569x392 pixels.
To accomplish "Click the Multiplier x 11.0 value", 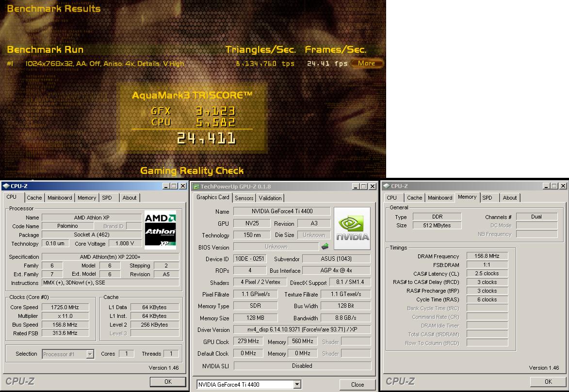I will [x=65, y=316].
